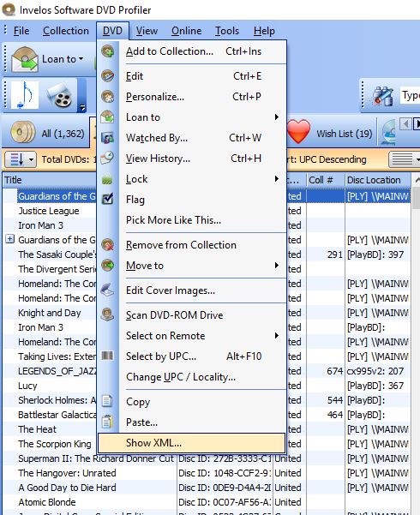Open the Loan to submenu
Viewport: 420px width, 515px height.
click(x=192, y=117)
